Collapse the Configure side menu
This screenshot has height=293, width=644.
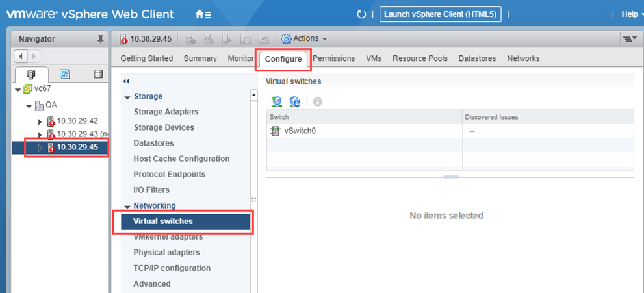pos(126,81)
